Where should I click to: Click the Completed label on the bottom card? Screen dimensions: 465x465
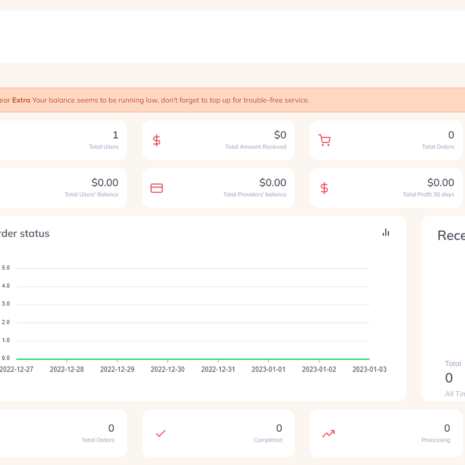click(268, 440)
